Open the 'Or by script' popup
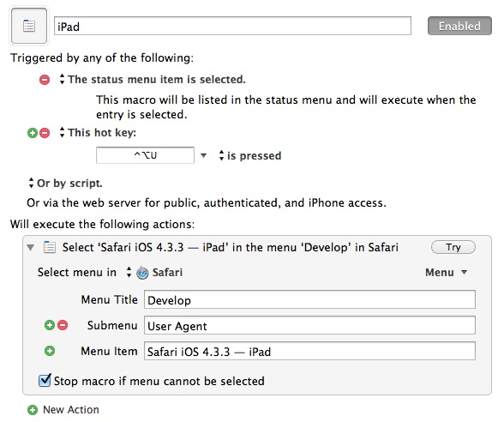This screenshot has height=422, width=504. point(65,183)
